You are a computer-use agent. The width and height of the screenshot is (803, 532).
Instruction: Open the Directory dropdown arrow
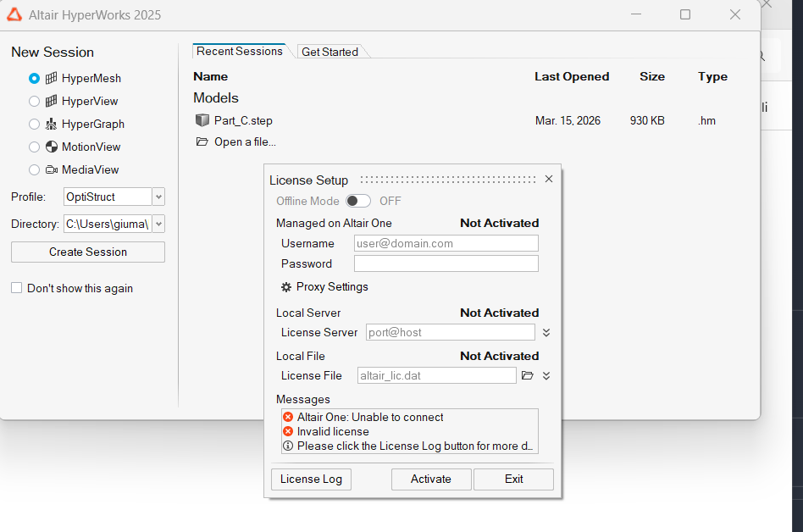click(158, 224)
